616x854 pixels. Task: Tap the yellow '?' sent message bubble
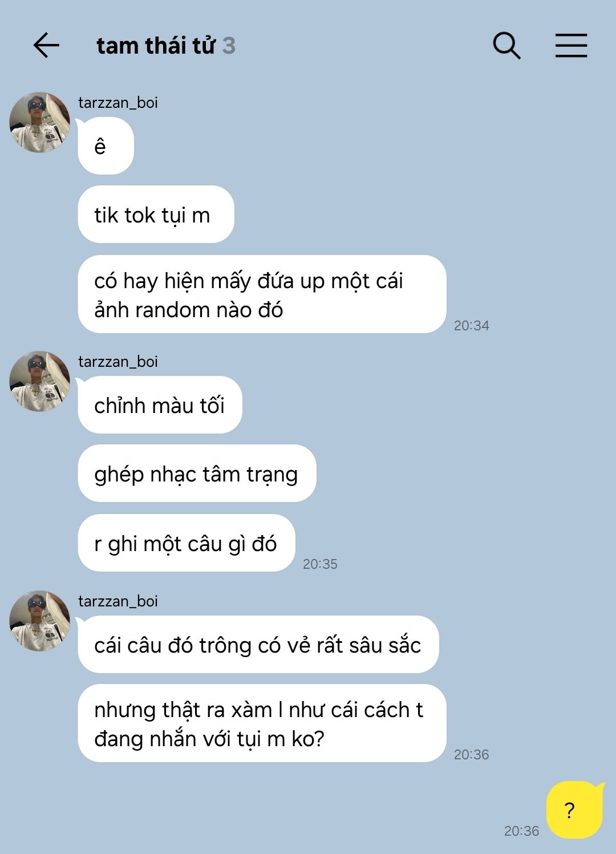pyautogui.click(x=574, y=810)
